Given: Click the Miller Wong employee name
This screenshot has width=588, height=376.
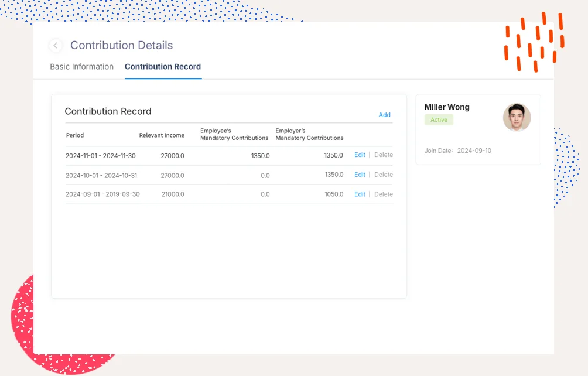Looking at the screenshot, I should [x=447, y=107].
